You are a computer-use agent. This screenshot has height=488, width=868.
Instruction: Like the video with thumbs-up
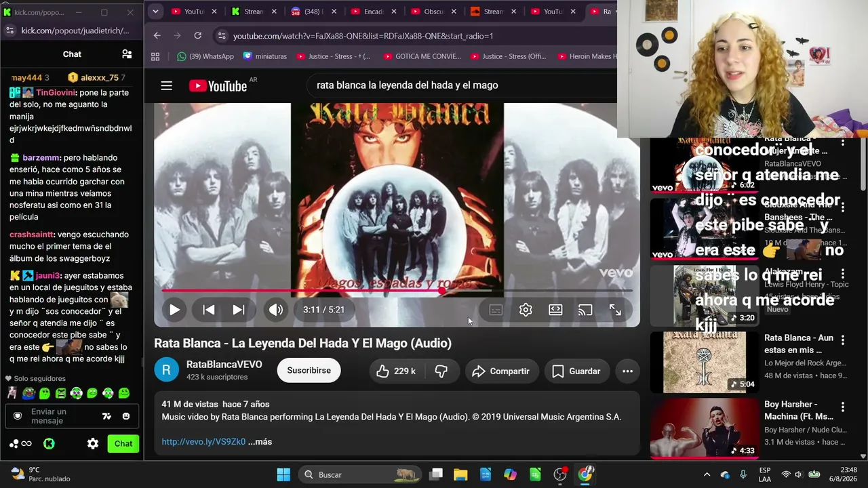pyautogui.click(x=396, y=371)
